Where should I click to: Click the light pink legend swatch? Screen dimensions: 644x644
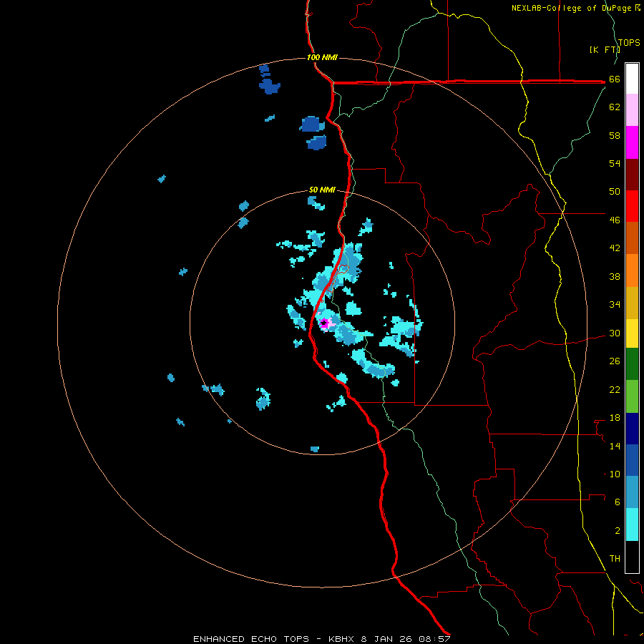click(x=632, y=110)
